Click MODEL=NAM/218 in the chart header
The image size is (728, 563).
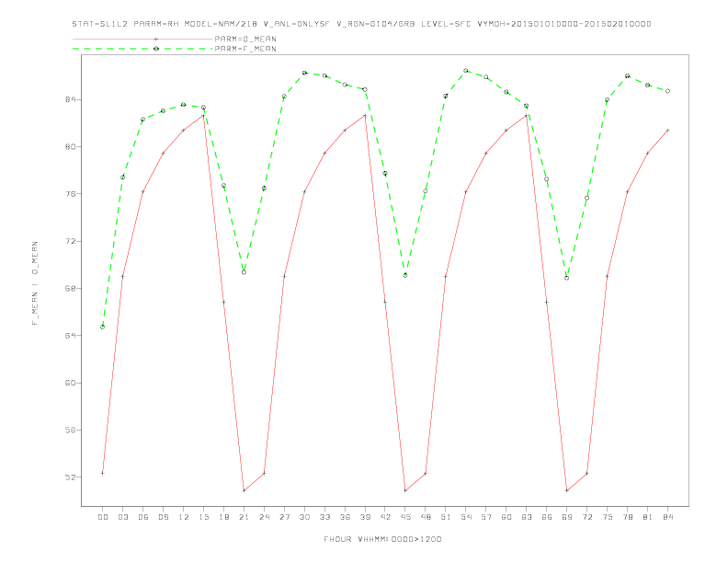(221, 24)
